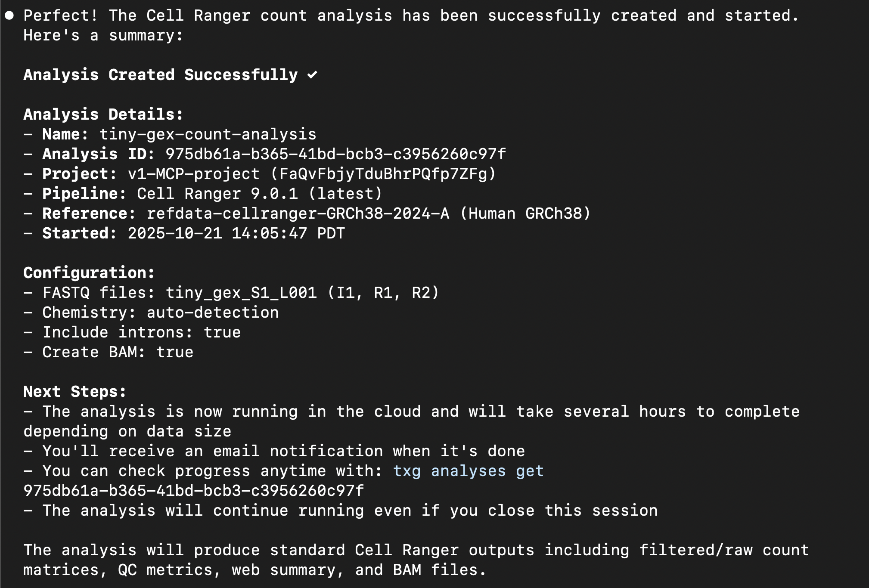This screenshot has height=588, width=869.
Task: Click the Analysis Created Successfully heading text
Action: click(x=160, y=75)
